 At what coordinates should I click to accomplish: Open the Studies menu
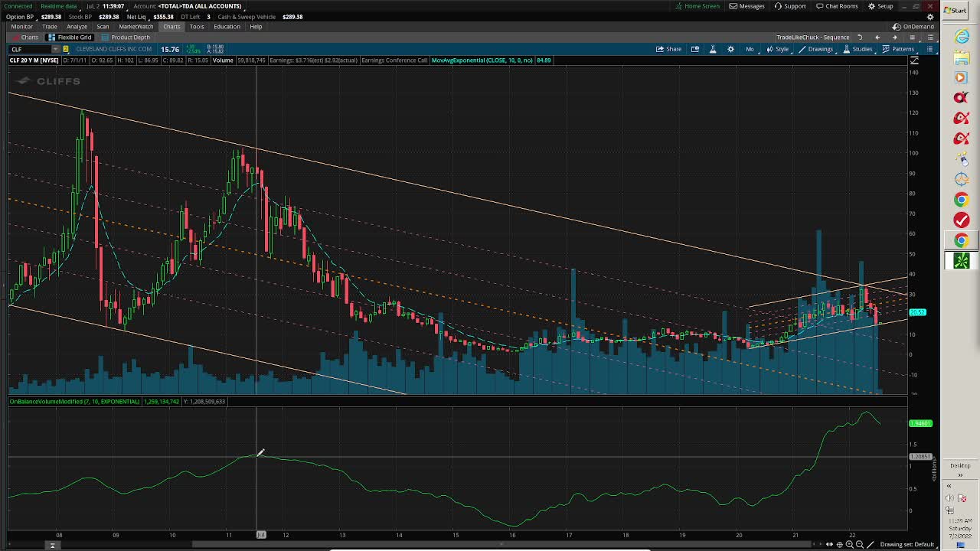coord(858,49)
